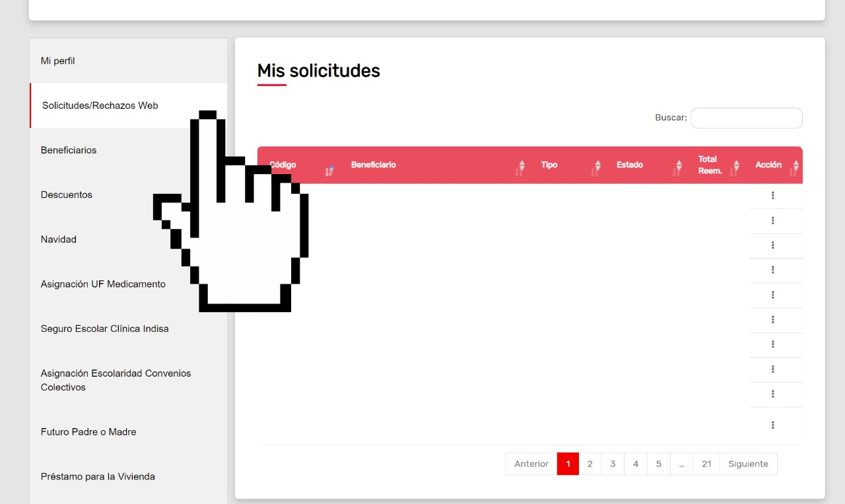Go to Seguro Escolar Clínica Indisa
845x504 pixels.
105,329
